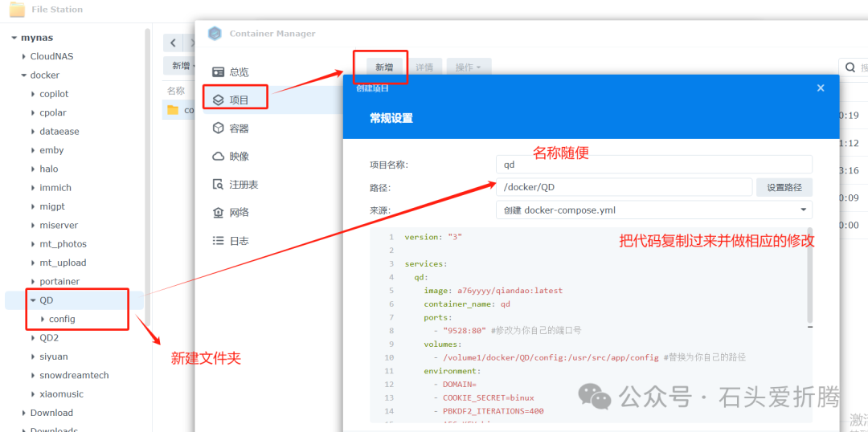Close the Create Project (创建项目) dialog
This screenshot has width=868, height=432.
(x=821, y=88)
